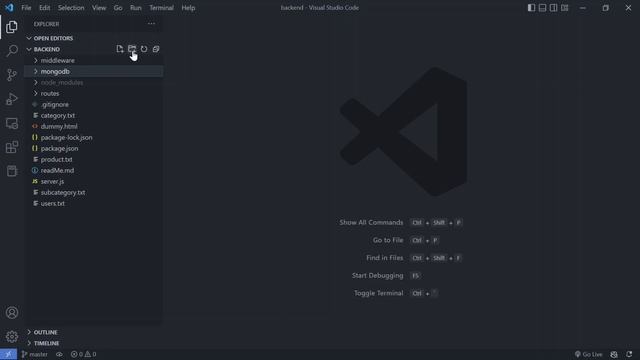Open the Edit menu
This screenshot has height=360, width=640.
(x=44, y=8)
